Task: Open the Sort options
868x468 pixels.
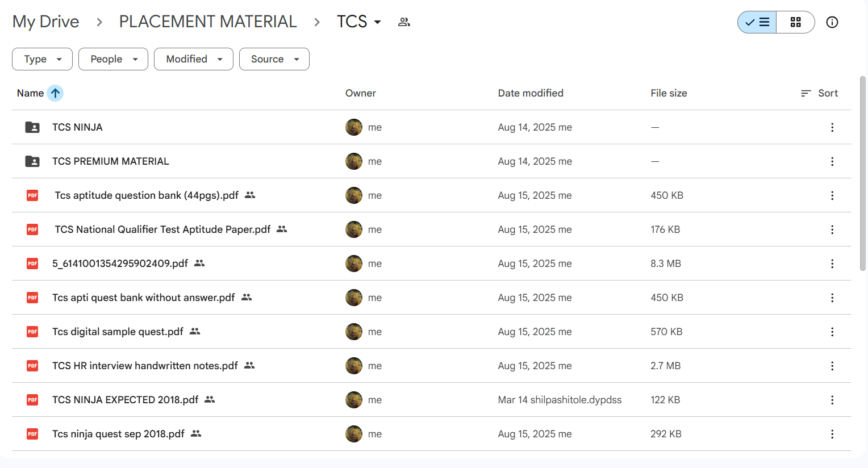Action: [819, 93]
